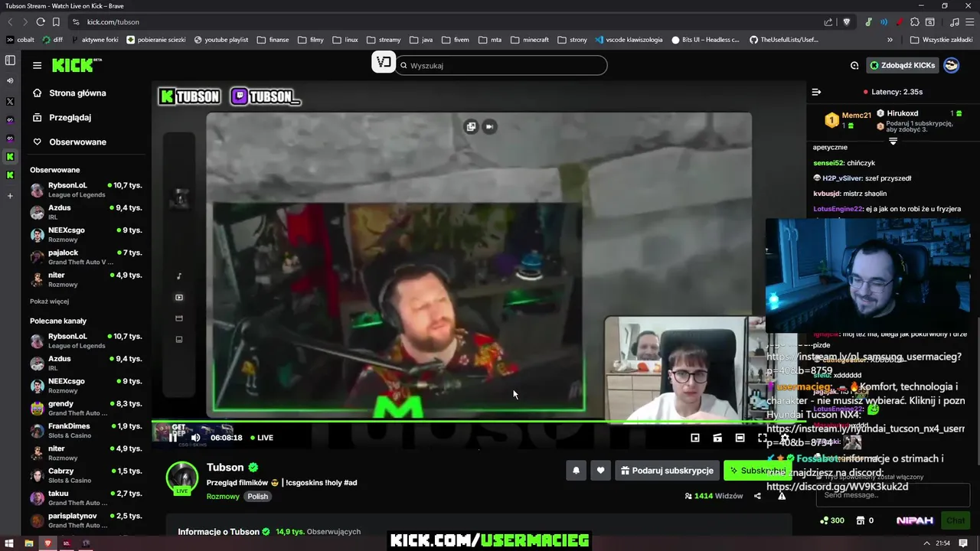This screenshot has height=551, width=980.
Task: Open the filmy bookmarks folder
Action: 310,40
